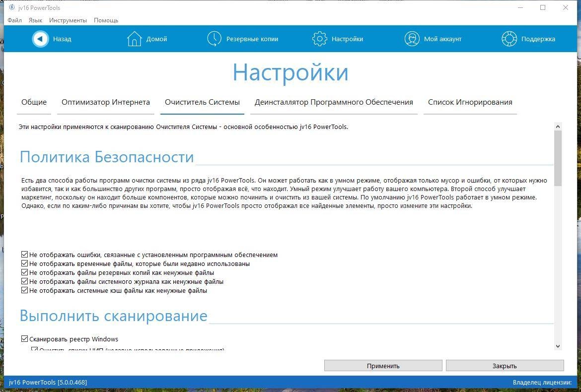The height and width of the screenshot is (392, 581).
Task: Switch to the Общие tab
Action: point(34,102)
